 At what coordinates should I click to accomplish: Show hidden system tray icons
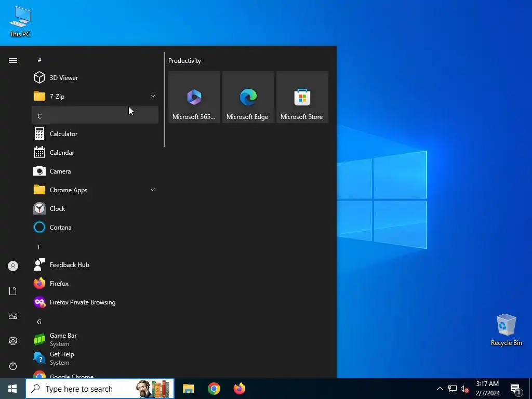coord(440,389)
